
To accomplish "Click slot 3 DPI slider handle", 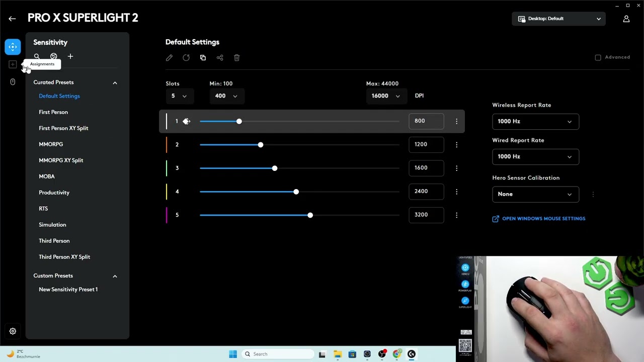I will coord(274,168).
